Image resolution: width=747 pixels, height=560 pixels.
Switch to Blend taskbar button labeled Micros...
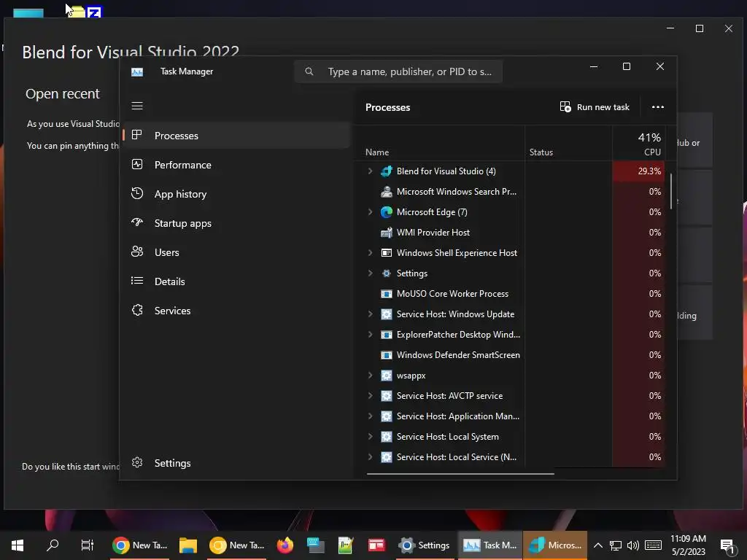[555, 545]
